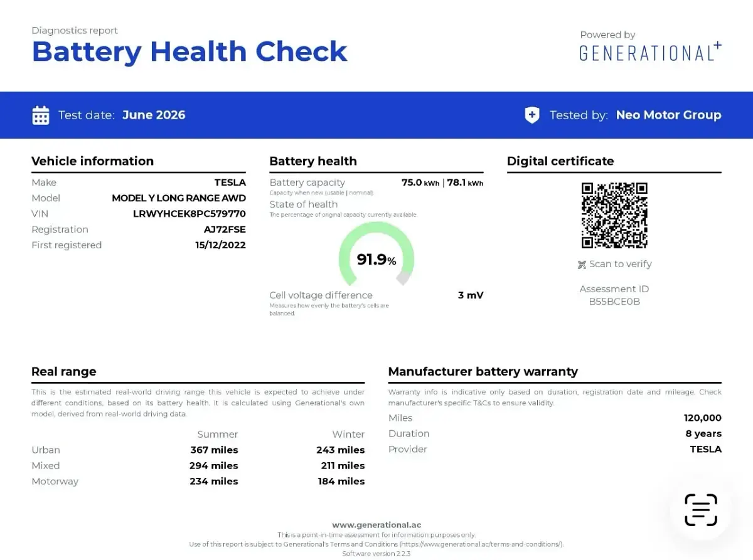753x560 pixels.
Task: Click the warranty provider TESLA value
Action: pos(706,449)
